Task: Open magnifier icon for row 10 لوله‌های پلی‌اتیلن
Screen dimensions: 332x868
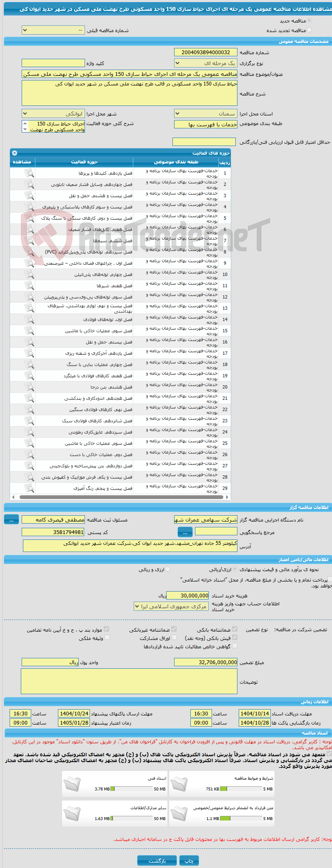Action: 29,274
